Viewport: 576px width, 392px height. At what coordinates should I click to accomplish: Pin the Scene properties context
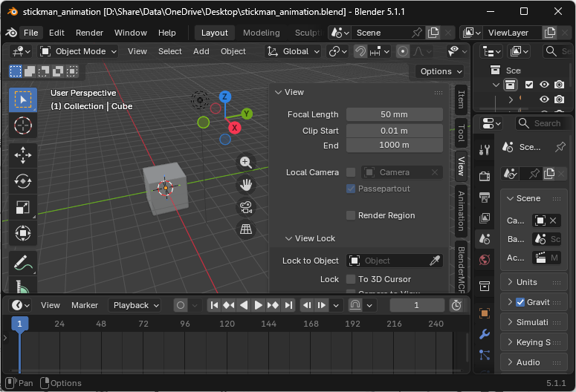[560, 147]
